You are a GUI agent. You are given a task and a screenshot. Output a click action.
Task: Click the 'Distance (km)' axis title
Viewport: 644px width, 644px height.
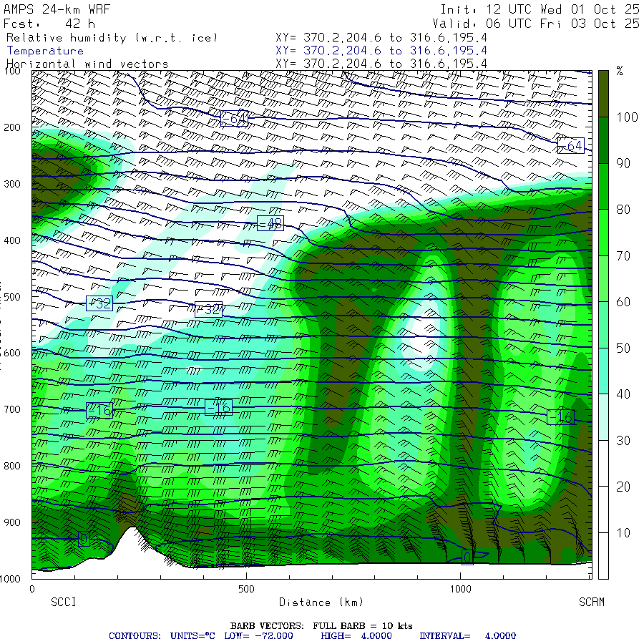(x=321, y=602)
